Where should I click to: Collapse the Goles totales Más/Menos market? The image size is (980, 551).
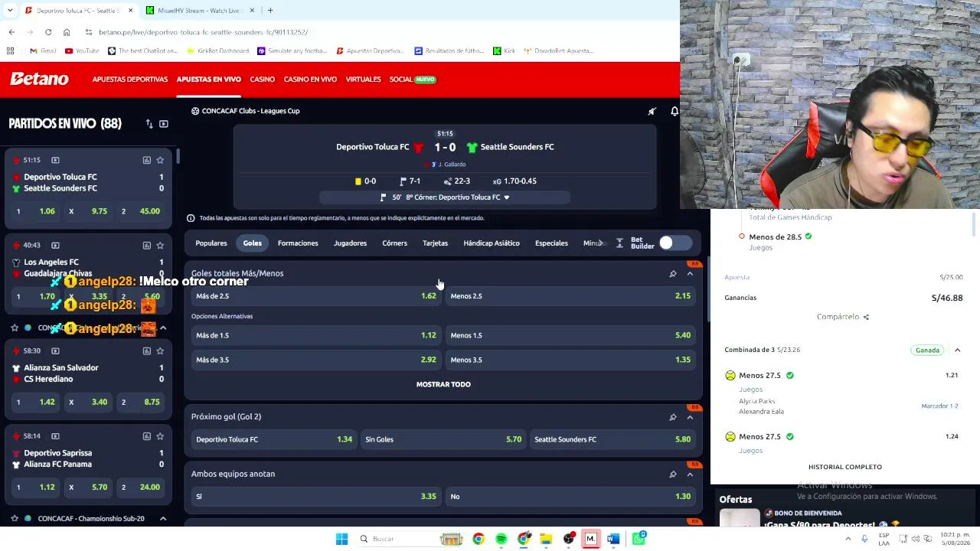690,273
